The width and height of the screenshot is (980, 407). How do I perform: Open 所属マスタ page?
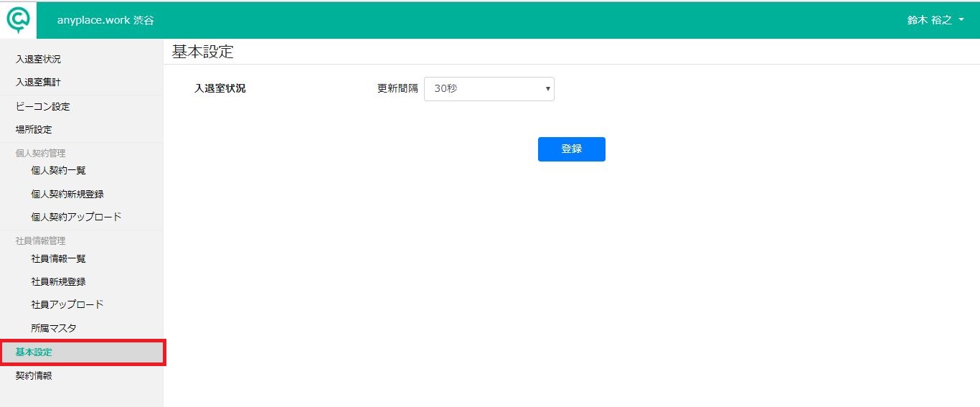(x=54, y=328)
